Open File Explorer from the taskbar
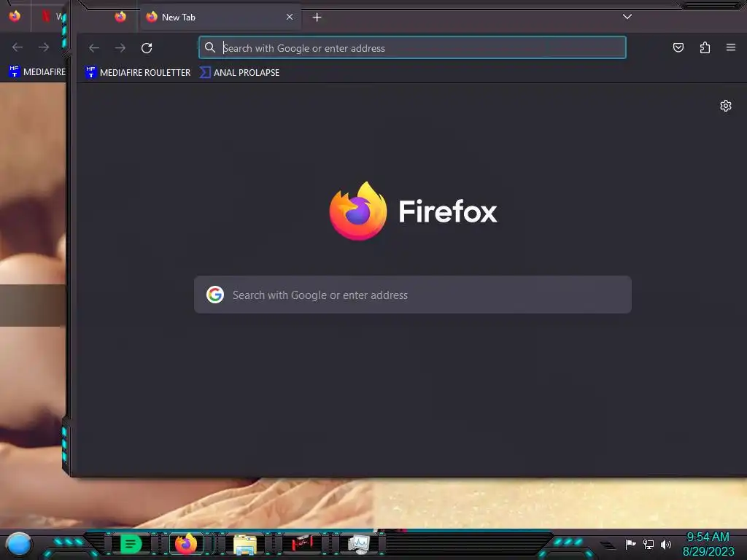 tap(245, 545)
